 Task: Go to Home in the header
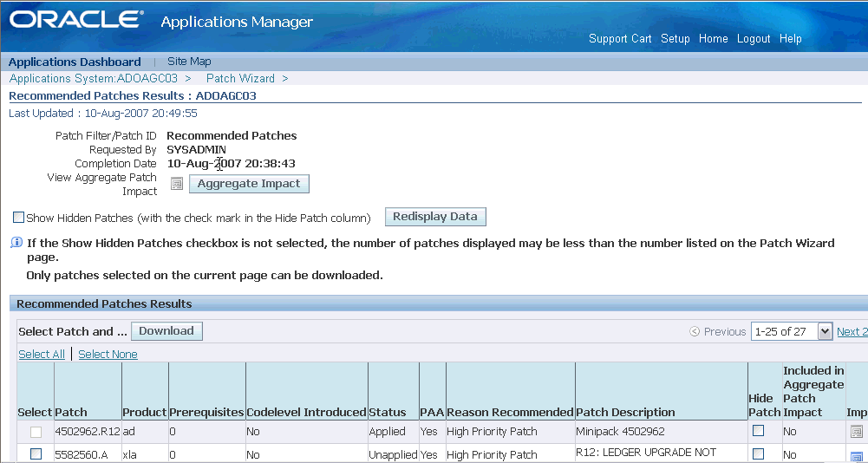[x=713, y=39]
